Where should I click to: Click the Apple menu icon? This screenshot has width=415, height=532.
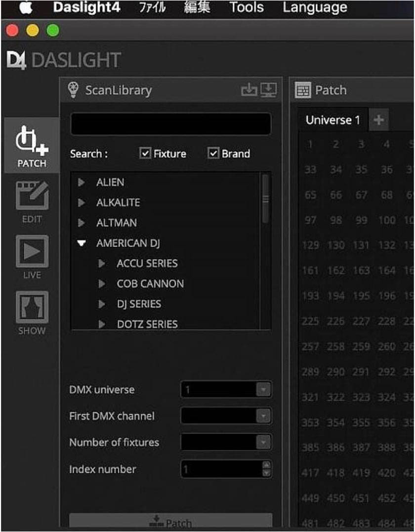(25, 8)
